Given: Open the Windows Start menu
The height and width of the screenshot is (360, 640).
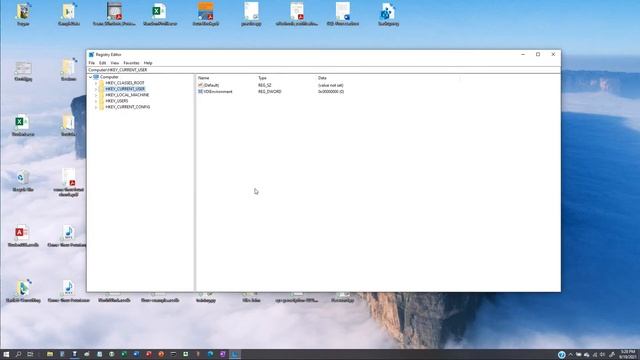Looking at the screenshot, I should [6, 354].
